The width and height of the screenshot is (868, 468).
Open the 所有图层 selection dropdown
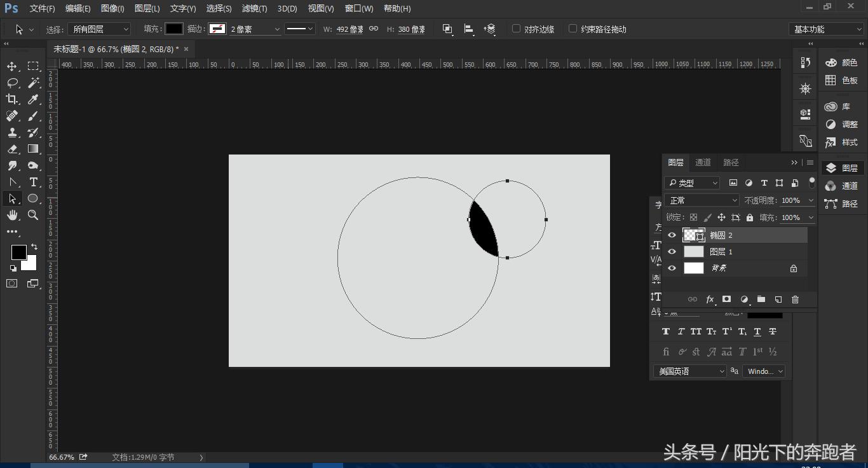point(99,29)
